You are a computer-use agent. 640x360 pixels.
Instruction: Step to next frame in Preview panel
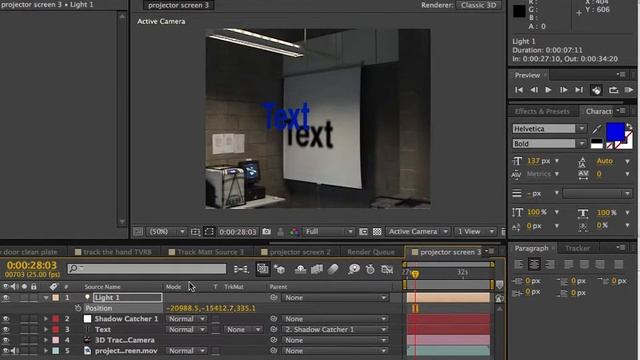coord(564,90)
